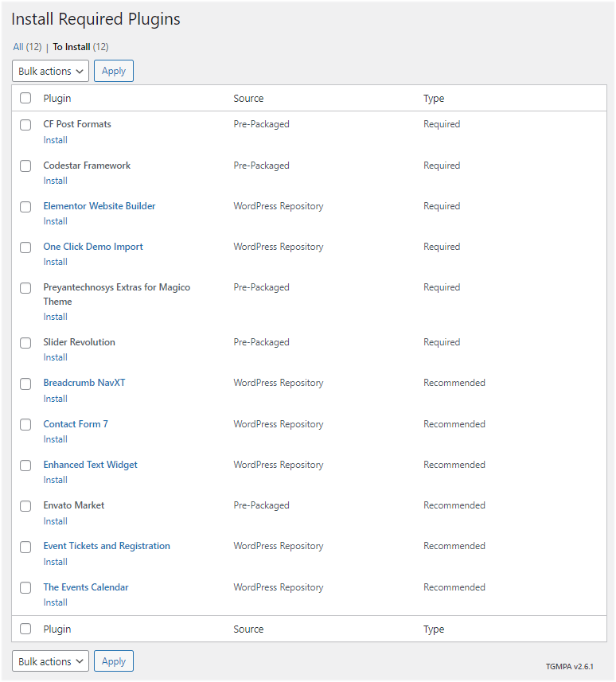Switch to the All (12) filter
This screenshot has width=616, height=682.
[27, 46]
